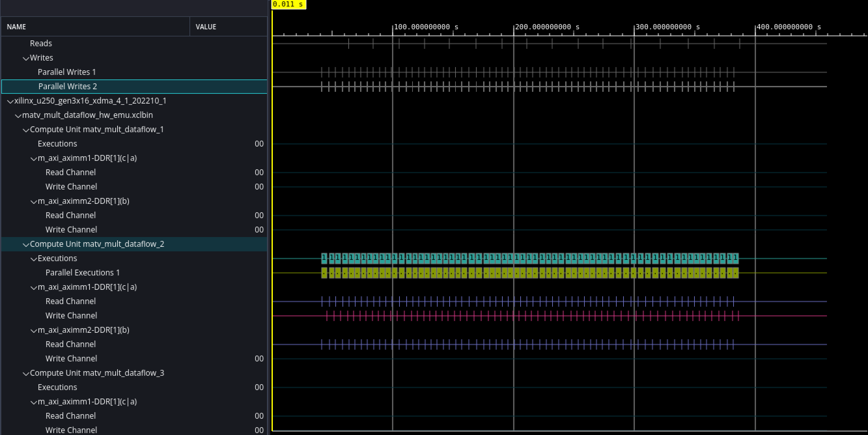The image size is (868, 435).
Task: Click the 200.000000000 s ruler label
Action: click(x=547, y=27)
